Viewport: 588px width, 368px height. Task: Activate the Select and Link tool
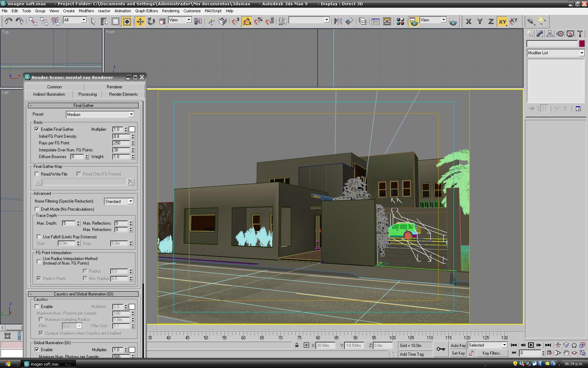click(33, 21)
